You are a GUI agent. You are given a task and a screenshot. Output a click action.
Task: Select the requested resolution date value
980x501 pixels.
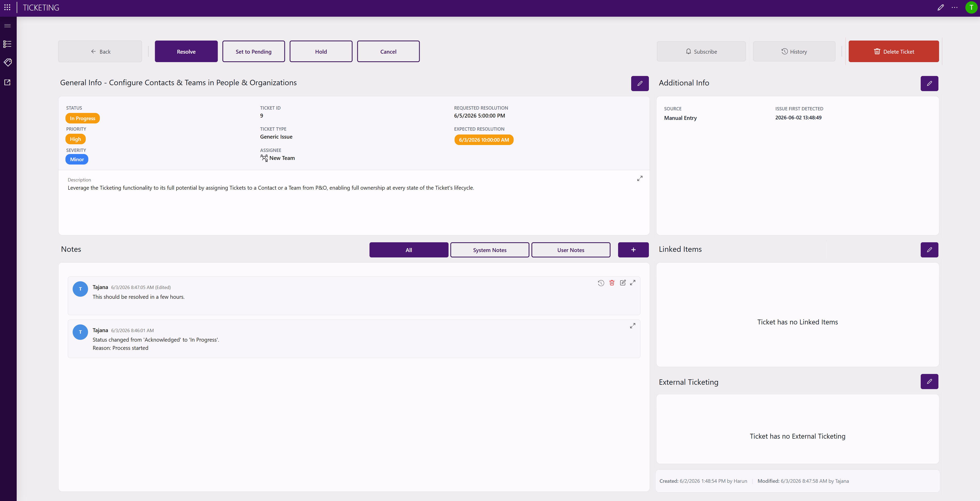tap(480, 116)
